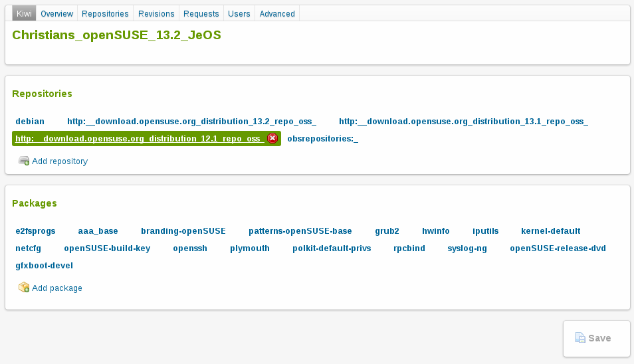Screen dimensions: 634x364
Task: Click the openssh package
Action: pos(190,248)
